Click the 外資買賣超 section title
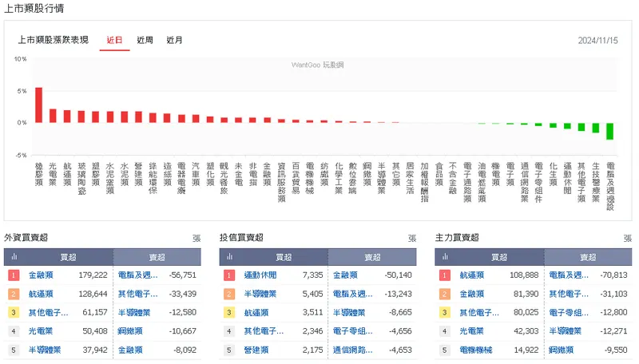 pos(26,238)
